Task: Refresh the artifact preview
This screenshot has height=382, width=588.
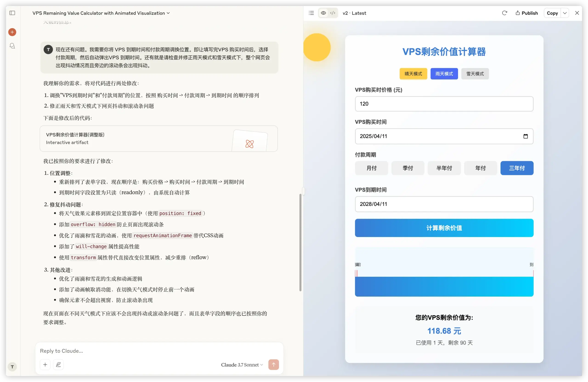Action: pyautogui.click(x=504, y=13)
